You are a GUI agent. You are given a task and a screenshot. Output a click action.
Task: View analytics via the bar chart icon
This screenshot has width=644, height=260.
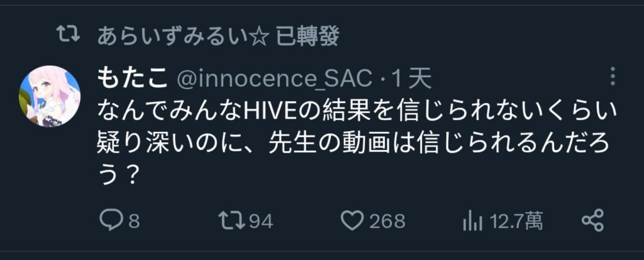pyautogui.click(x=473, y=222)
